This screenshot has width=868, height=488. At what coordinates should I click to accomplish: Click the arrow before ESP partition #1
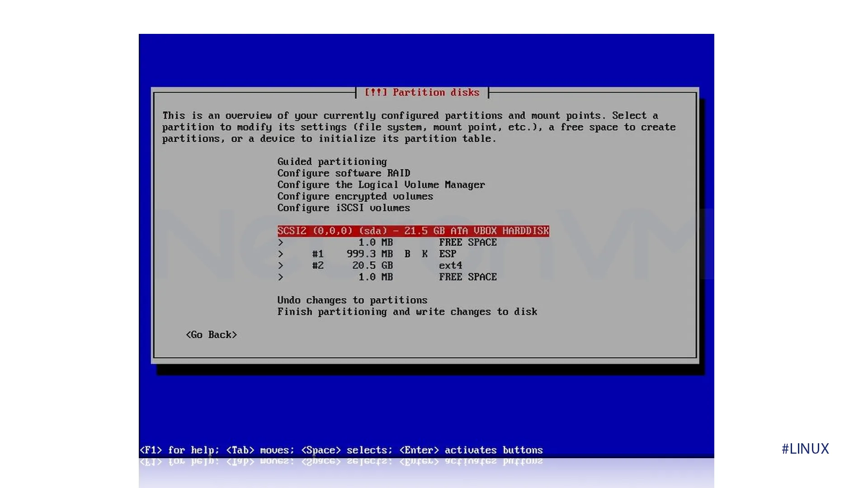click(281, 254)
